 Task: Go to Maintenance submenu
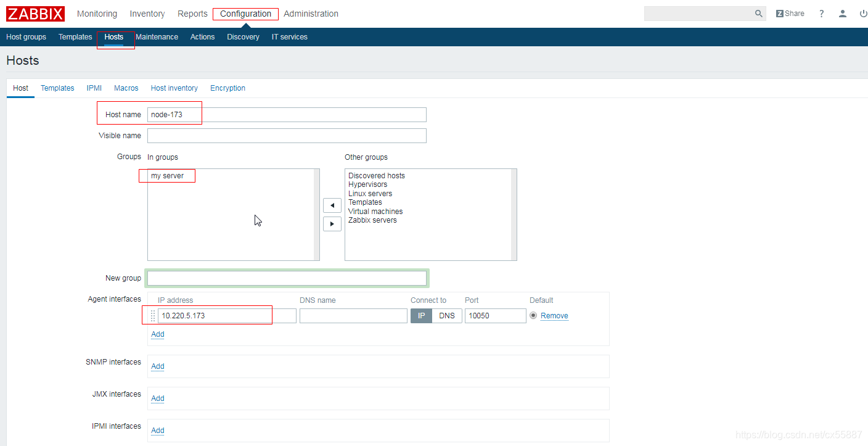(x=157, y=37)
